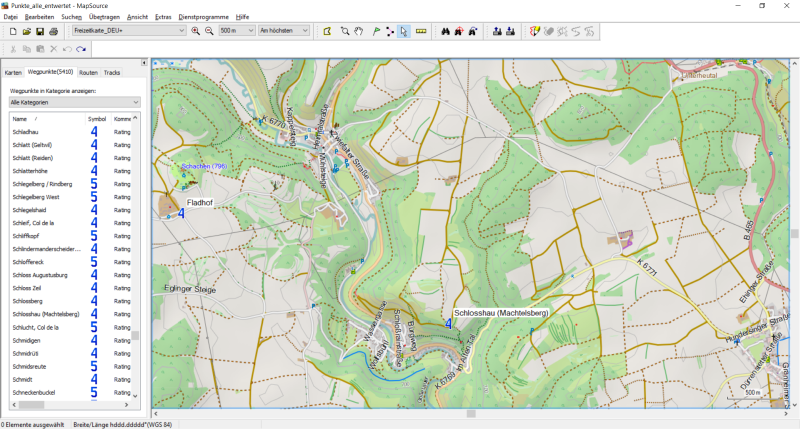This screenshot has width=800, height=429.
Task: Switch to the Tracks tab
Action: coord(112,73)
